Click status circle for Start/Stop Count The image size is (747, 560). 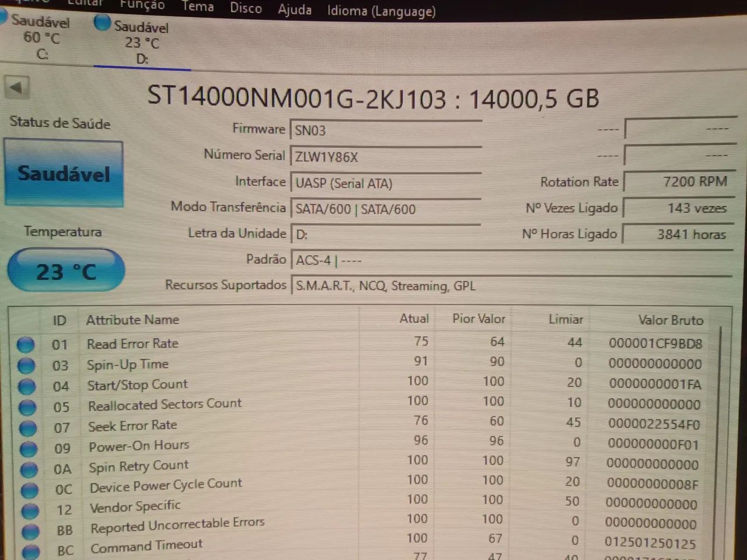point(27,386)
